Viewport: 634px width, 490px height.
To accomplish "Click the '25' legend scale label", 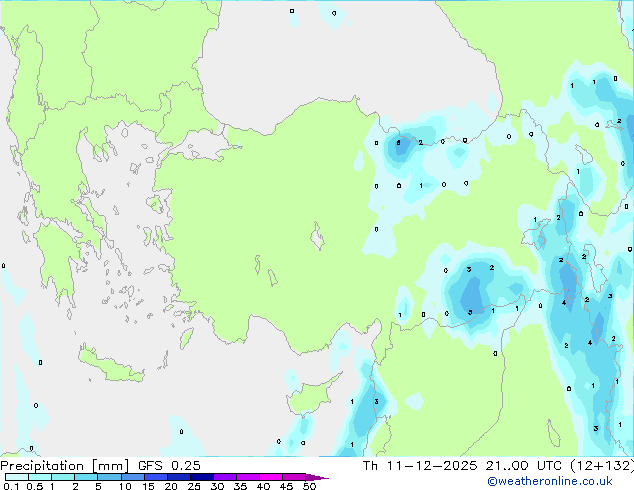I will pos(194,486).
